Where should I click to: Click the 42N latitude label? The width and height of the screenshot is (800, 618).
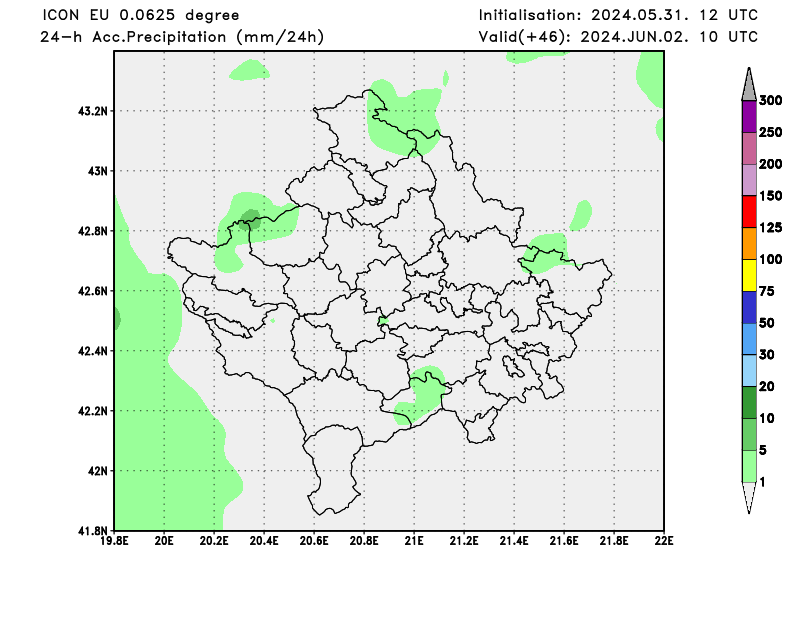[98, 471]
